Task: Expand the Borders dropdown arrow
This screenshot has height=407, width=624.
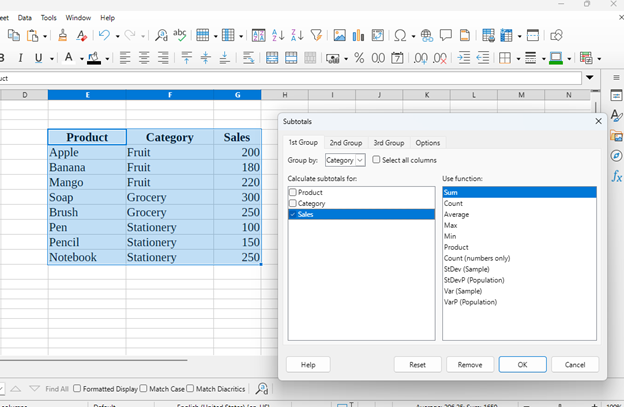Action: tap(518, 59)
